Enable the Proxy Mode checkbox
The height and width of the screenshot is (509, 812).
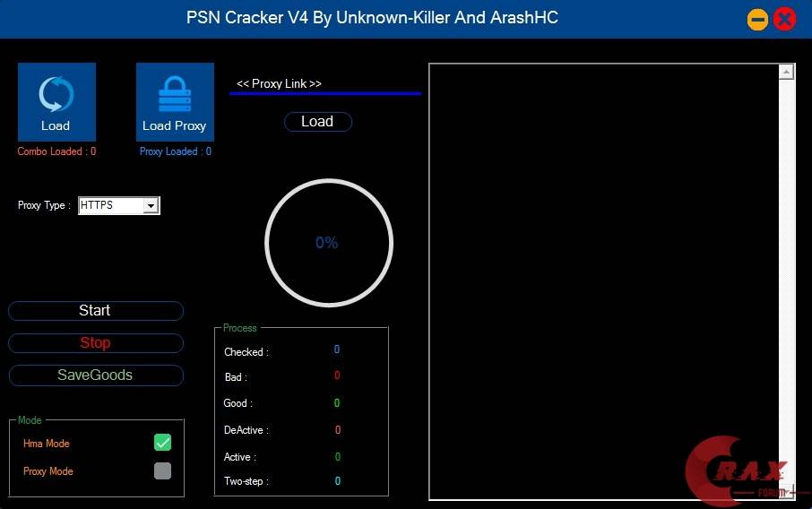click(162, 470)
